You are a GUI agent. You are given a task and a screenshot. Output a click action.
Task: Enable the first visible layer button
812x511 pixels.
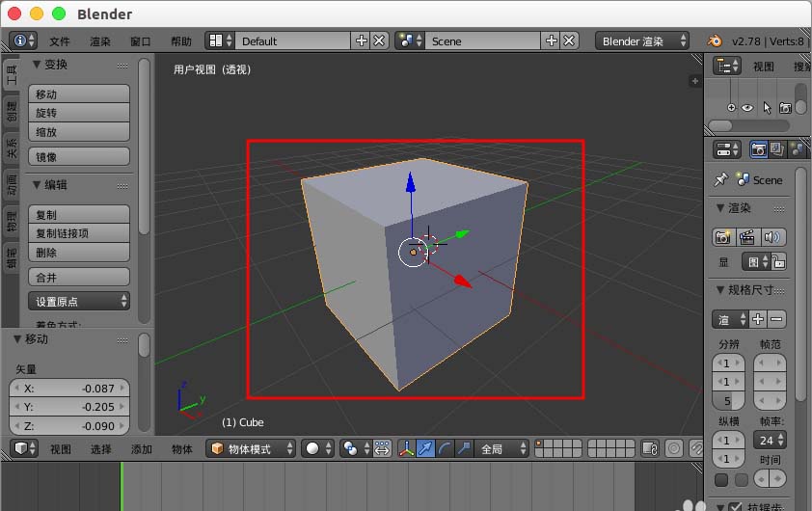(539, 444)
